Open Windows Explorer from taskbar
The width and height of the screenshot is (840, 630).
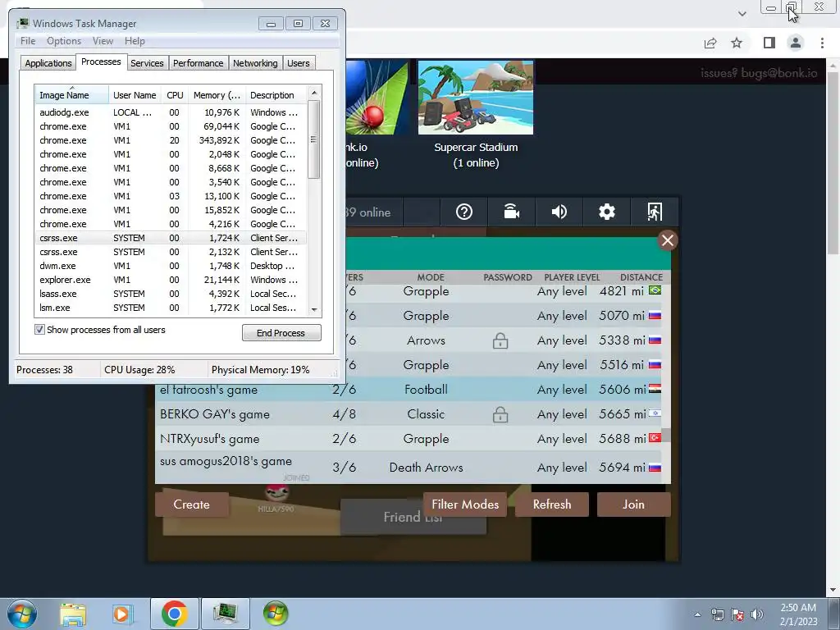tap(73, 614)
